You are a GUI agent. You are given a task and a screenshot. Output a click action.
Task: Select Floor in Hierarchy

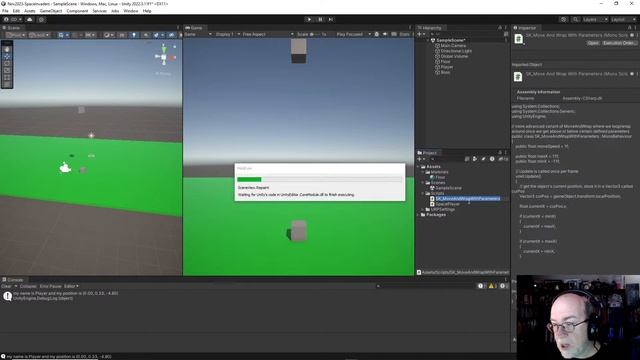445,62
